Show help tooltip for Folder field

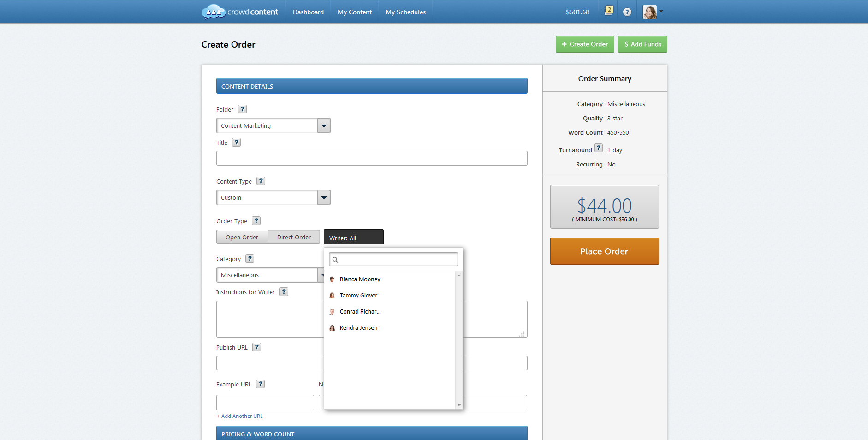tap(242, 109)
